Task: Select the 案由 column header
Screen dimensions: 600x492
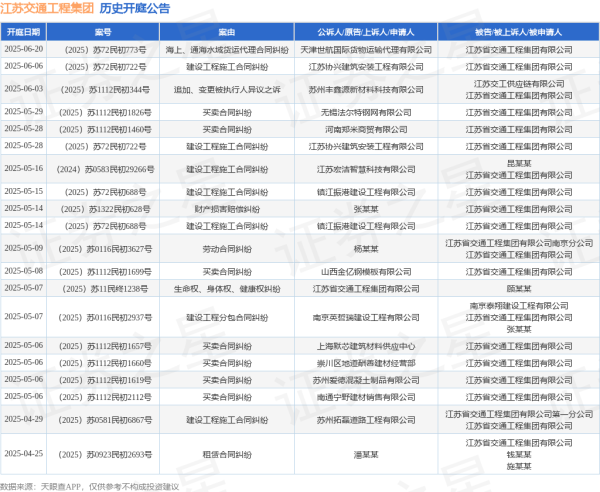Action: pos(227,32)
